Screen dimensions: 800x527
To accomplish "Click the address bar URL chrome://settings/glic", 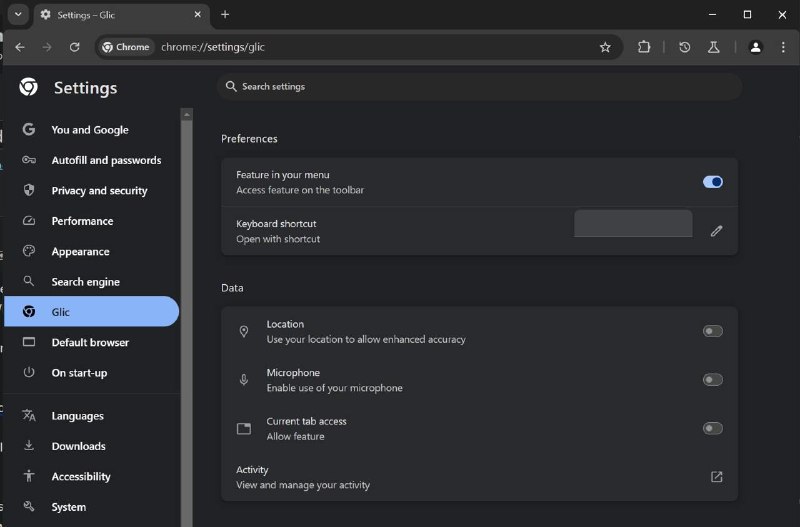I will 213,47.
